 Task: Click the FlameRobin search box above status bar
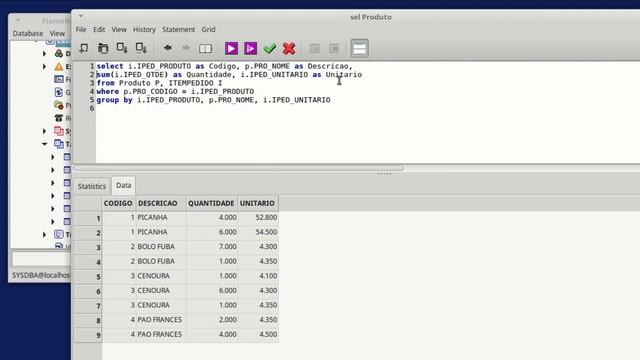pyautogui.click(x=41, y=259)
